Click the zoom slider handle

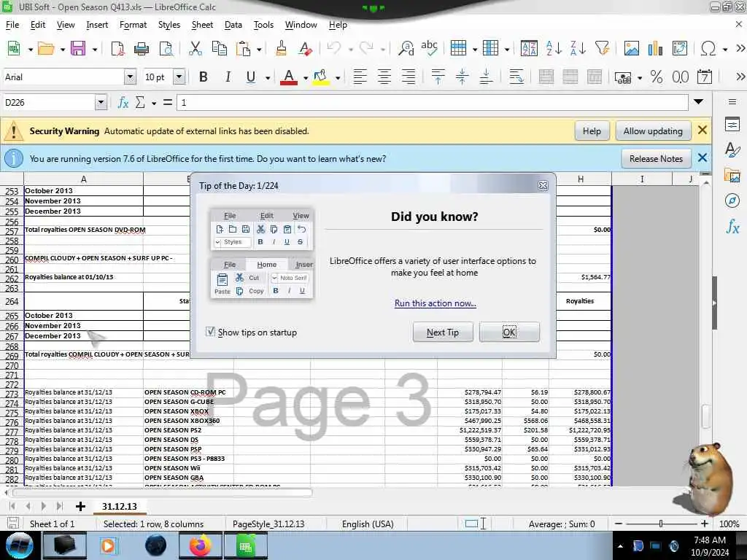click(x=661, y=524)
